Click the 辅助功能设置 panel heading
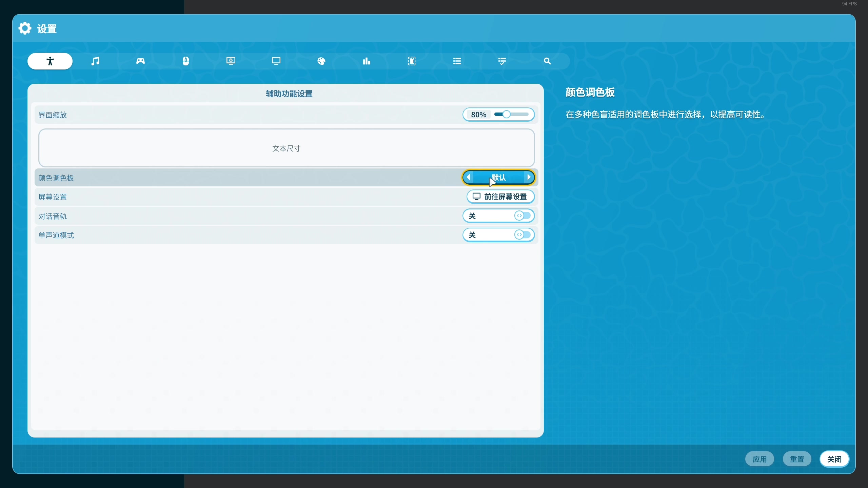The height and width of the screenshot is (488, 868). click(x=289, y=94)
